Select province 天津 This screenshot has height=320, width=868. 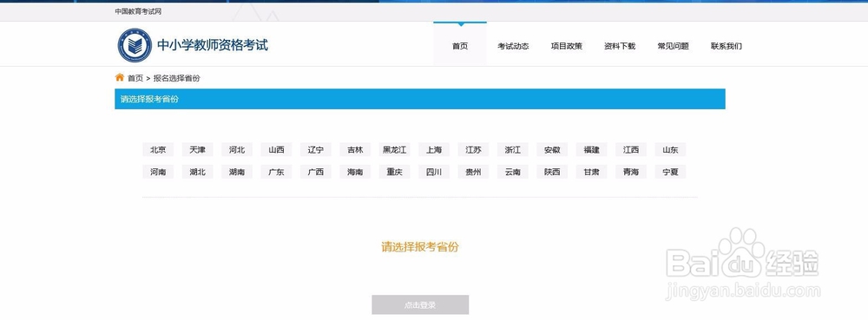pyautogui.click(x=197, y=150)
